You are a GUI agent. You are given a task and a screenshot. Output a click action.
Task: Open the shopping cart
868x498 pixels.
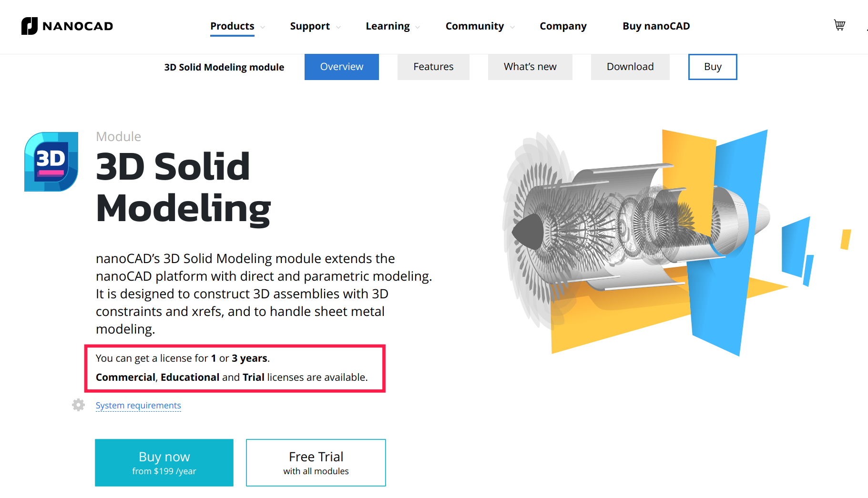(839, 25)
